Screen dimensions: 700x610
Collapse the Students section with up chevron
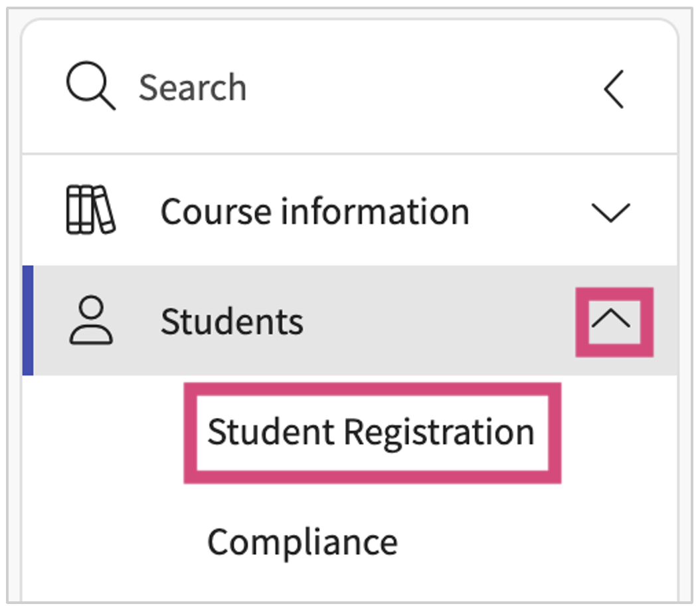[x=614, y=322]
